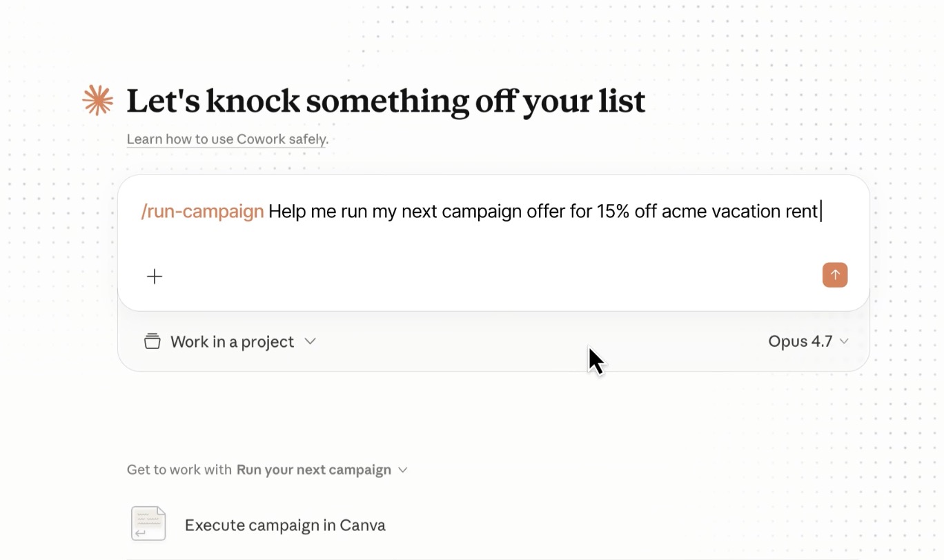Expand the chevron next to Work in a project
The image size is (944, 560).
(x=311, y=341)
